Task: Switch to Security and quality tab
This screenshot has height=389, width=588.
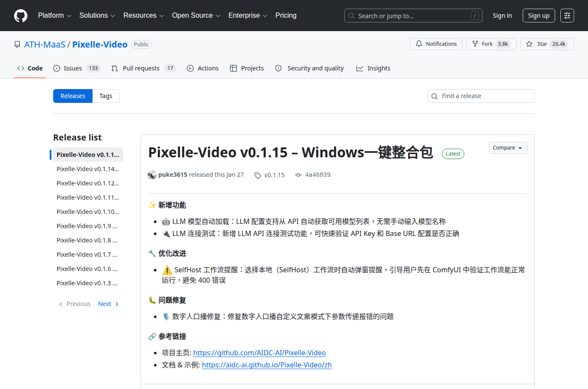Action: (x=310, y=68)
